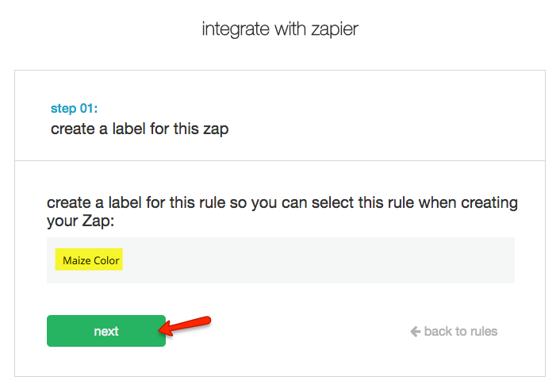Click the create a label for this zap heading
Viewport: 560px width, 392px height.
tap(140, 129)
